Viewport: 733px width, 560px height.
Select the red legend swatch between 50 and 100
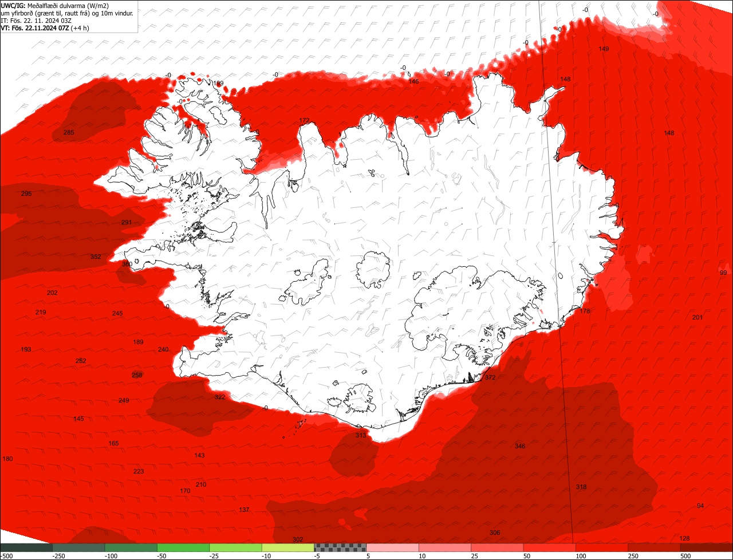pyautogui.click(x=550, y=547)
